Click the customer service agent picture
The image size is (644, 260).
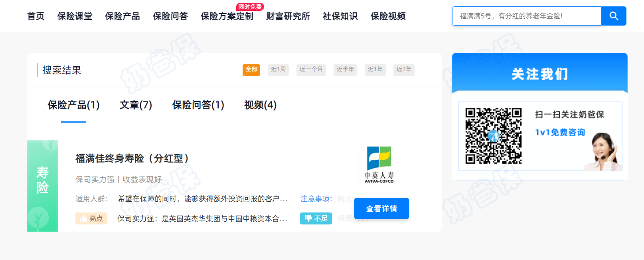pyautogui.click(x=603, y=151)
